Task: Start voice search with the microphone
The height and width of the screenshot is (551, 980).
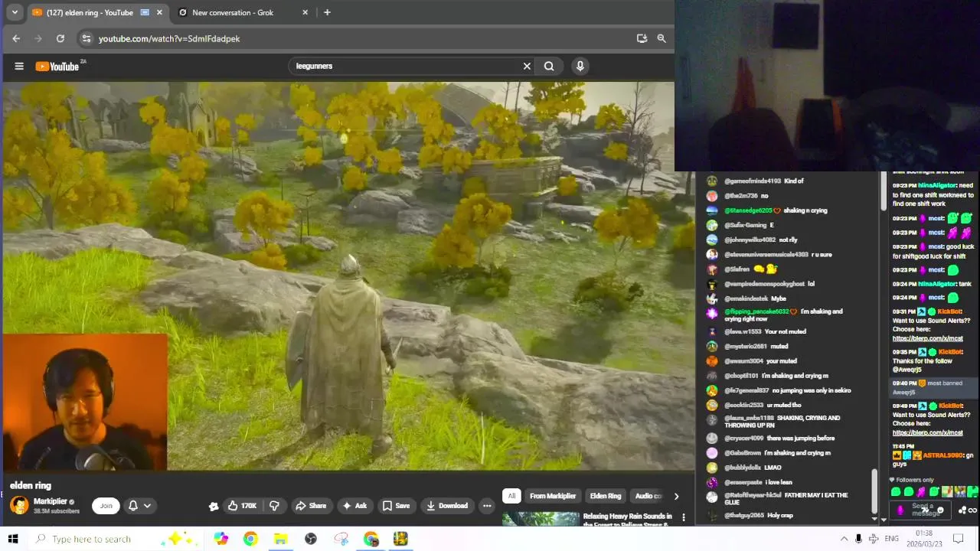Action: [x=580, y=66]
